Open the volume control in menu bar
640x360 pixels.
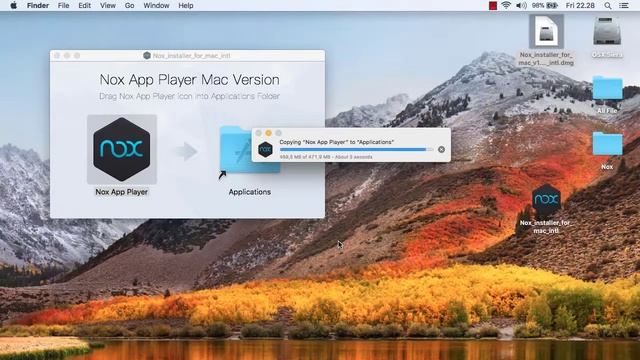(521, 5)
